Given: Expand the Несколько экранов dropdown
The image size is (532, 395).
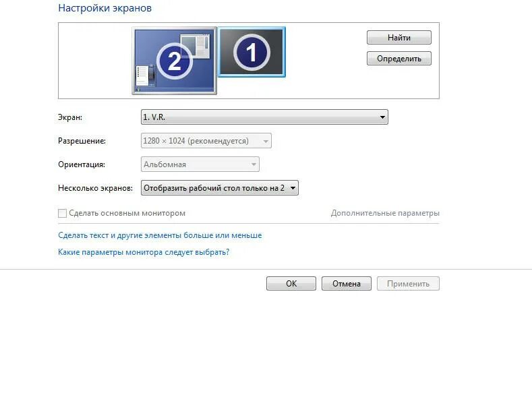Looking at the screenshot, I should coord(220,188).
